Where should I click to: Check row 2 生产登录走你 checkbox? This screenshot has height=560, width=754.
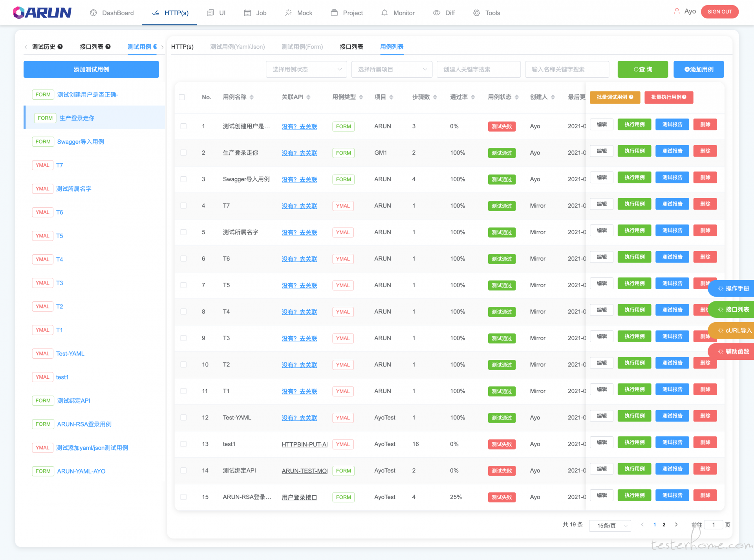coord(183,153)
